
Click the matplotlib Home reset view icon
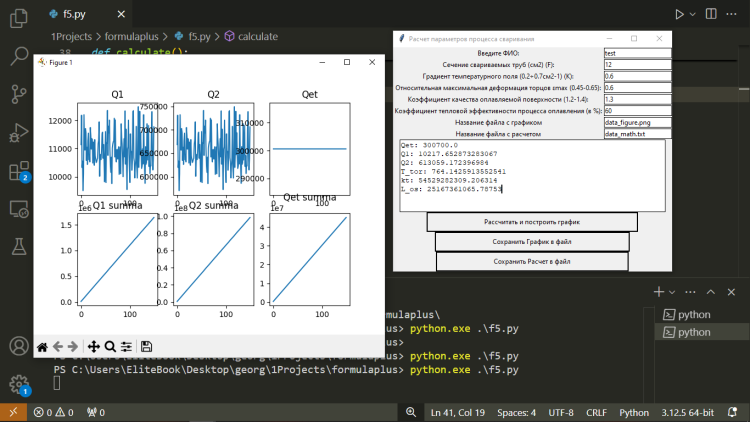click(x=42, y=346)
